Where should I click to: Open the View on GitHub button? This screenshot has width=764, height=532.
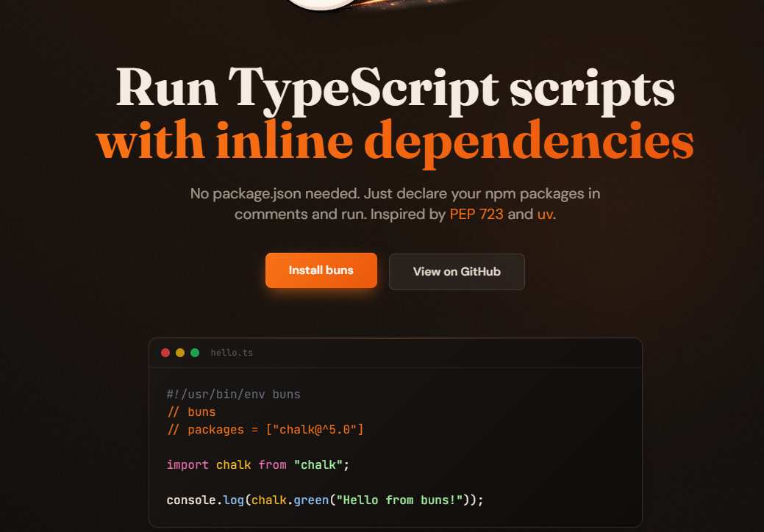[457, 272]
